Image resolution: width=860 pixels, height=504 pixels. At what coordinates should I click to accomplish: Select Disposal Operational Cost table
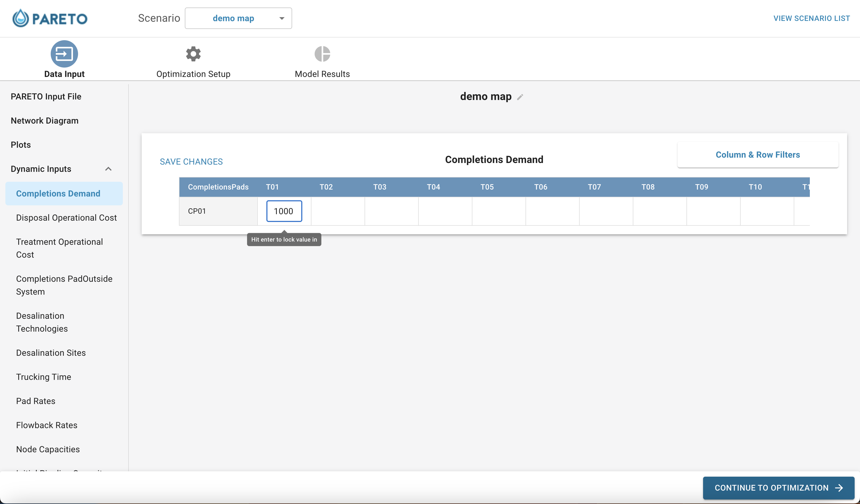pos(67,218)
